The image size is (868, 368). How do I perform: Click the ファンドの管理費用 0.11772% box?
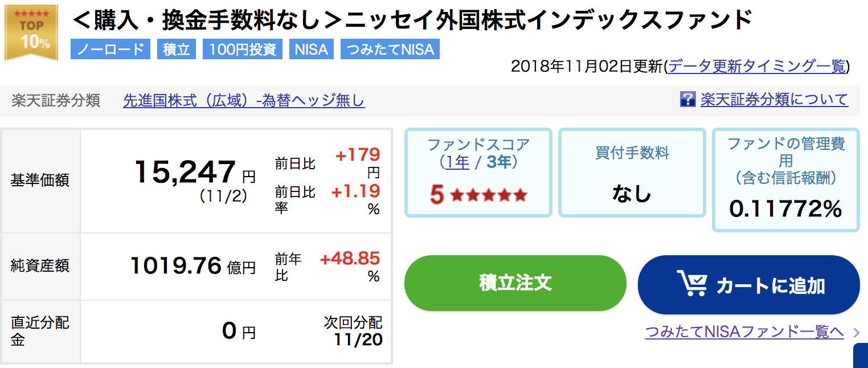pyautogui.click(x=786, y=180)
